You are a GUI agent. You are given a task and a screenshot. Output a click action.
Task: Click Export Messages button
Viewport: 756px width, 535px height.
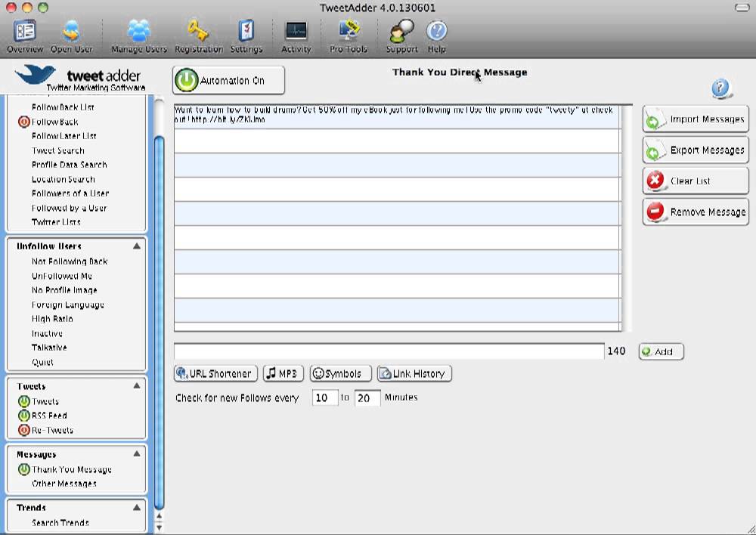click(x=696, y=150)
